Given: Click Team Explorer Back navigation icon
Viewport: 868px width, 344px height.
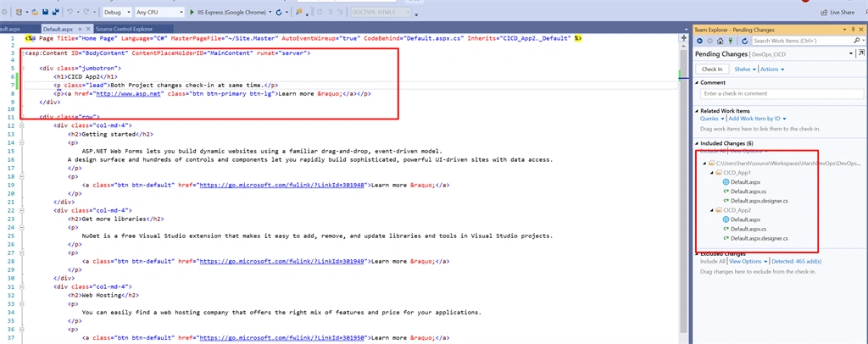Looking at the screenshot, I should [699, 41].
